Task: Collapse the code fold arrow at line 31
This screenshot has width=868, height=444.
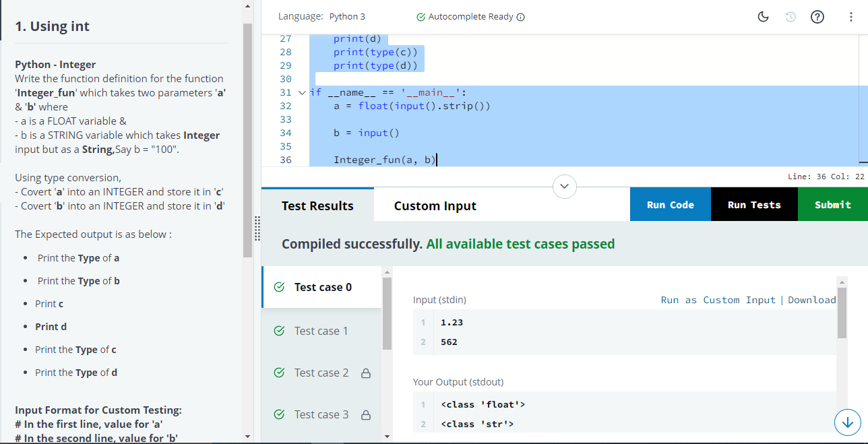Action: (x=301, y=92)
